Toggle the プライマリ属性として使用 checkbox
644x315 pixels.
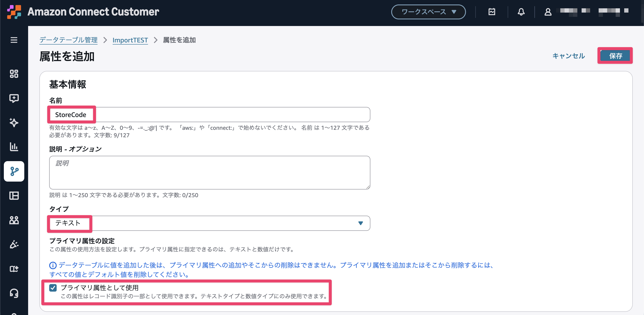click(53, 288)
